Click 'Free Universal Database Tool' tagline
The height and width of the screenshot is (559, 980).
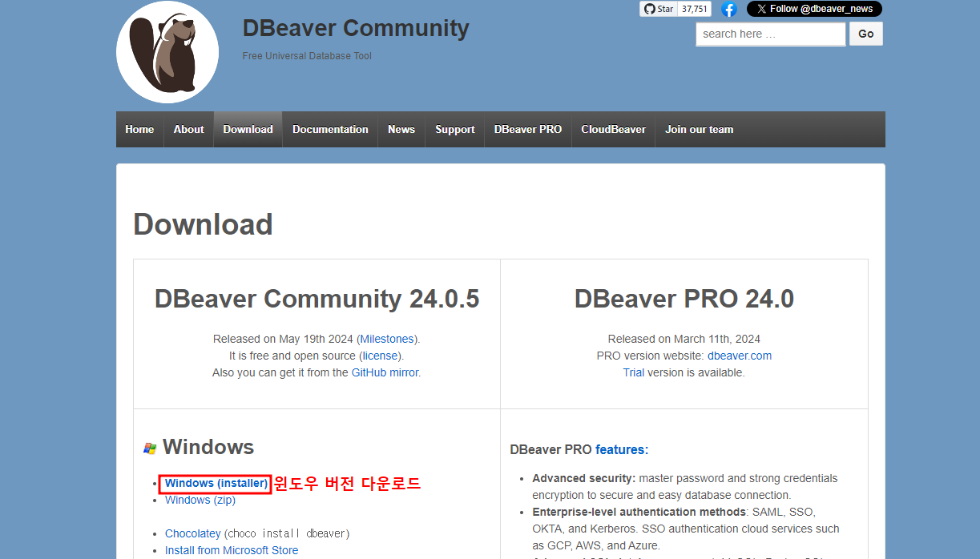tap(307, 56)
